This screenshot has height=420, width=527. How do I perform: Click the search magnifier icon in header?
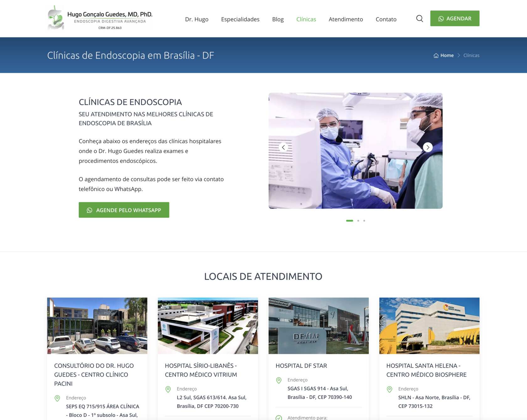click(419, 19)
